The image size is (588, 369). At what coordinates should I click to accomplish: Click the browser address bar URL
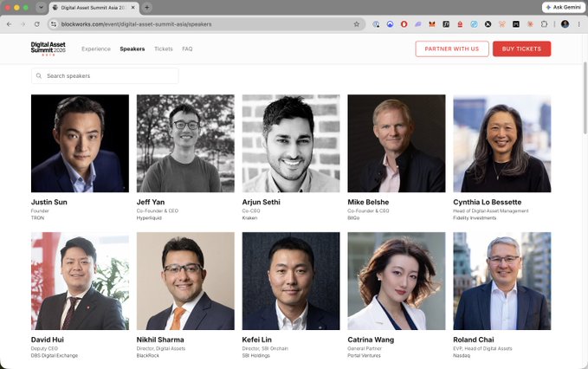click(137, 24)
